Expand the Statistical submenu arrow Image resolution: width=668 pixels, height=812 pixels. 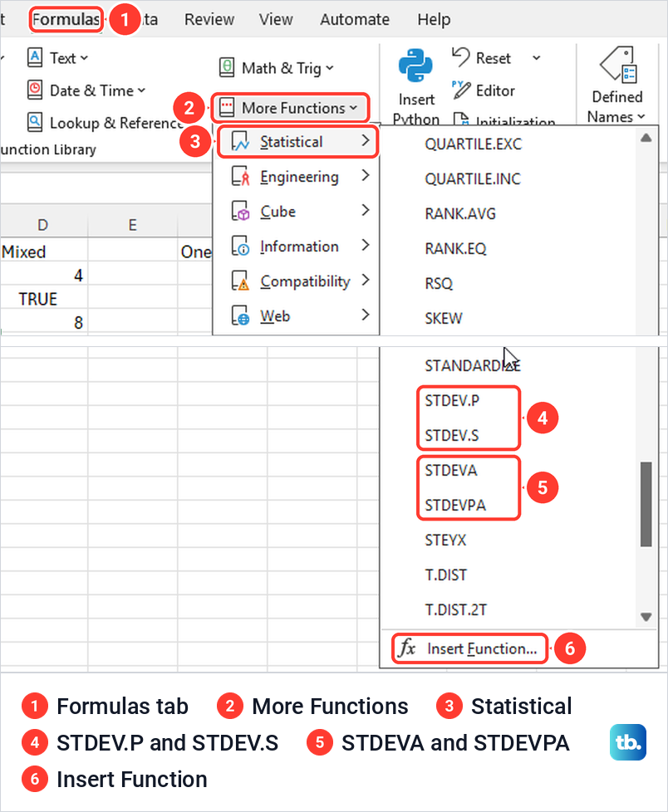(x=366, y=140)
